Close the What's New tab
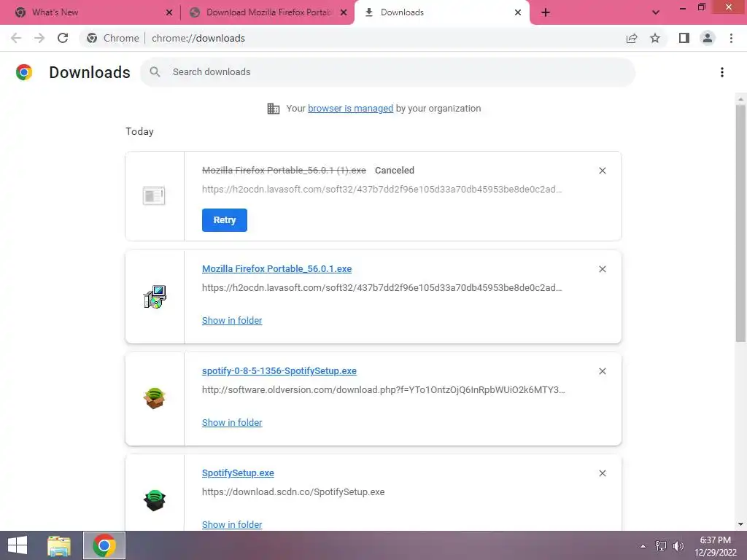Screen dimensions: 747x560 point(169,12)
